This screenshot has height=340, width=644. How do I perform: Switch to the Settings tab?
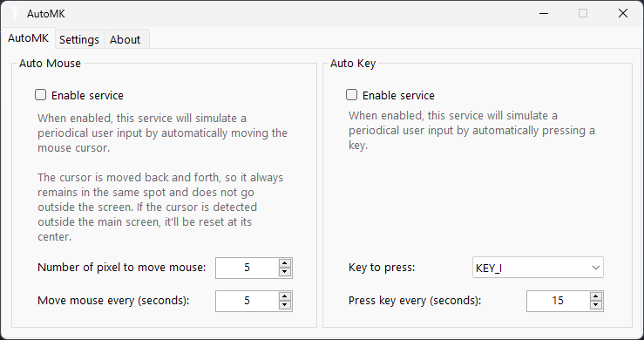pyautogui.click(x=79, y=39)
